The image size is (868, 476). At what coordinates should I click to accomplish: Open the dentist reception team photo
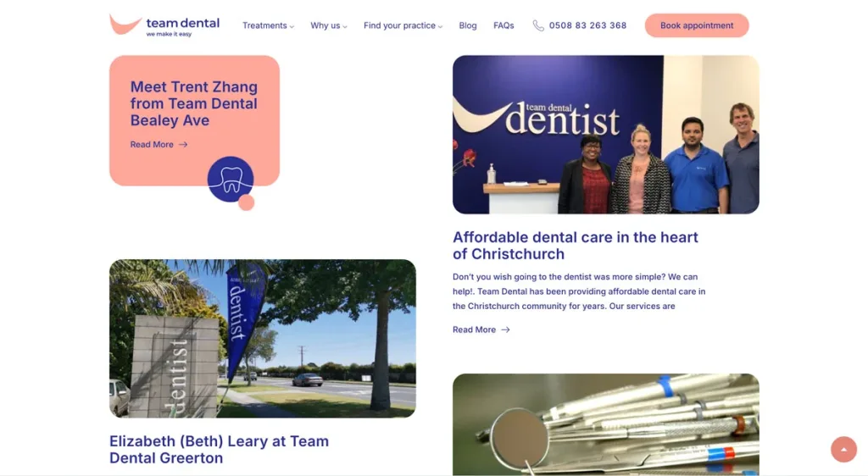[x=605, y=135]
